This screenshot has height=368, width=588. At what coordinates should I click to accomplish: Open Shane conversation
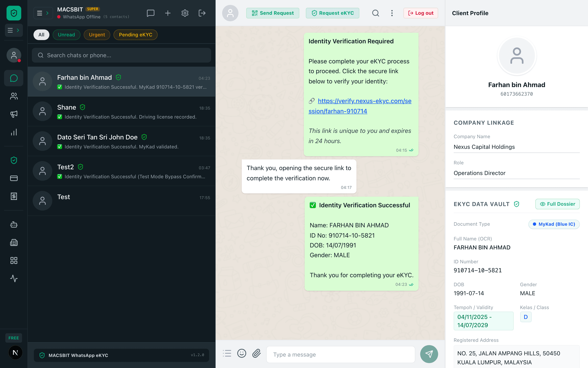click(x=121, y=111)
